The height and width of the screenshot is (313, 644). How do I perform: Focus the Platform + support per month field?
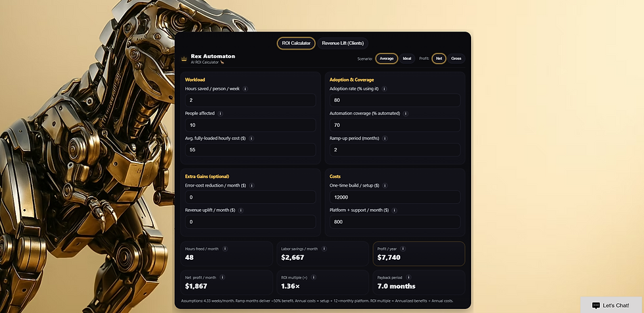(394, 222)
